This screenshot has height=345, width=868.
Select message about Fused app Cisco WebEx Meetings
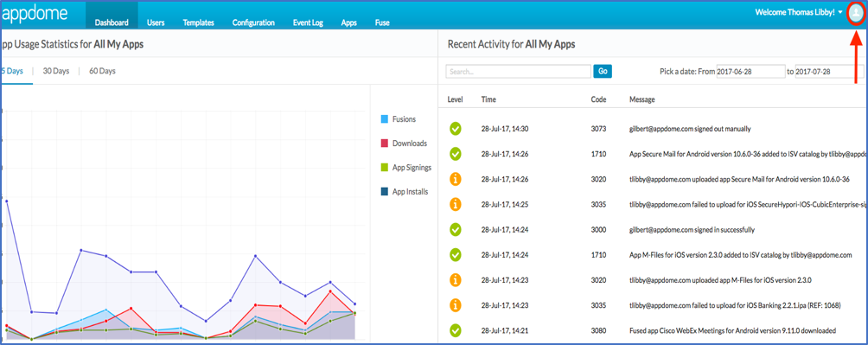(x=732, y=330)
